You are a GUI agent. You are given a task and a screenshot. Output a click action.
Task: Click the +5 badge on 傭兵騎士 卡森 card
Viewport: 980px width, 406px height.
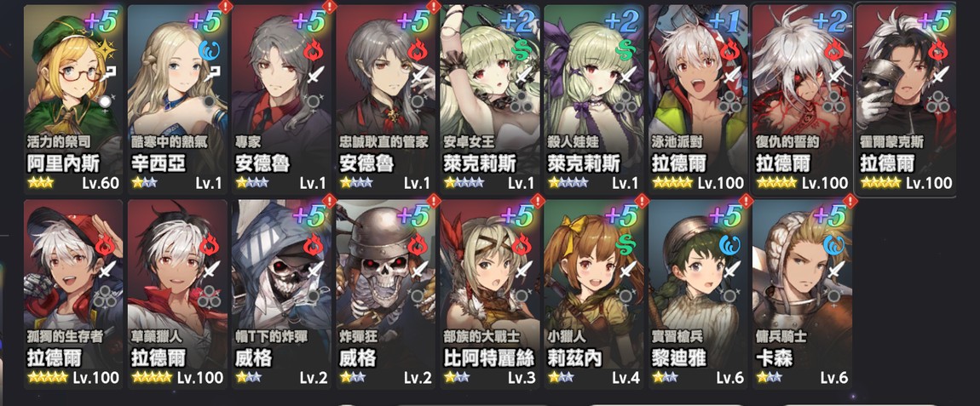[829, 216]
